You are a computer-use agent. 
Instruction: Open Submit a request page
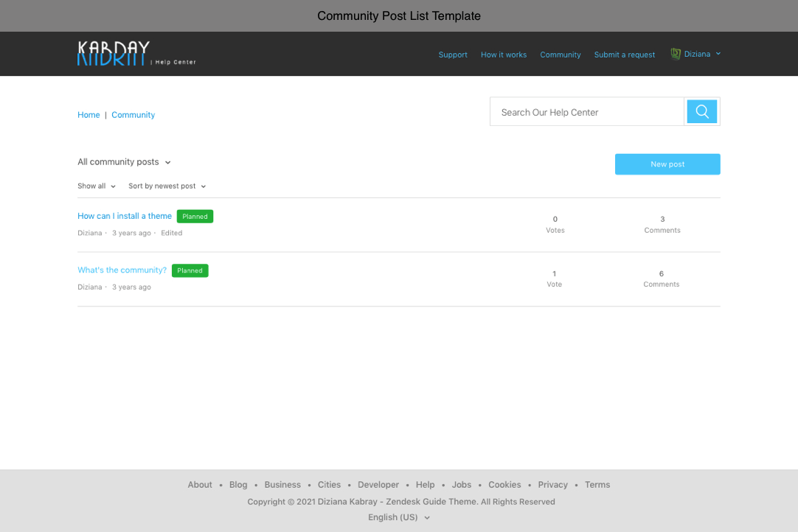[624, 55]
